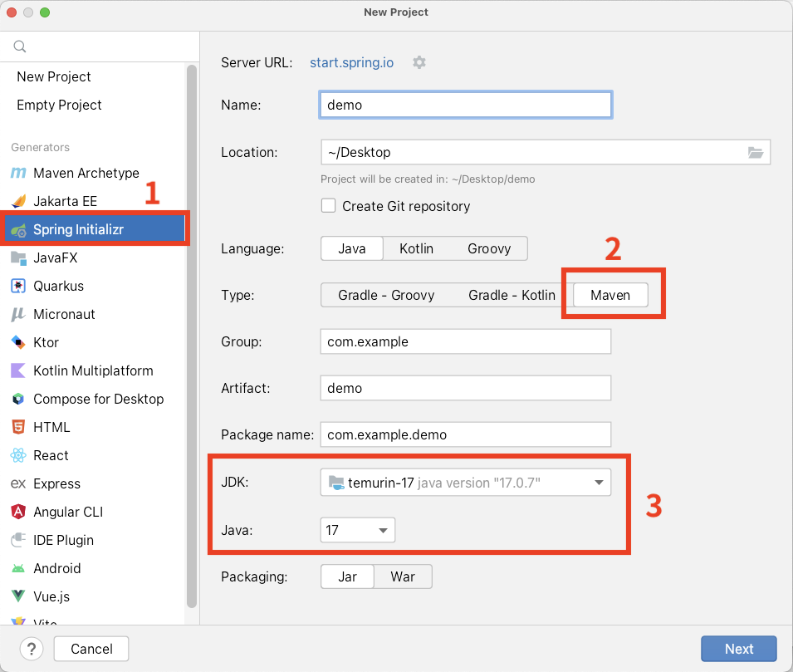
Task: Click the HTML5 icon
Action: pos(18,427)
